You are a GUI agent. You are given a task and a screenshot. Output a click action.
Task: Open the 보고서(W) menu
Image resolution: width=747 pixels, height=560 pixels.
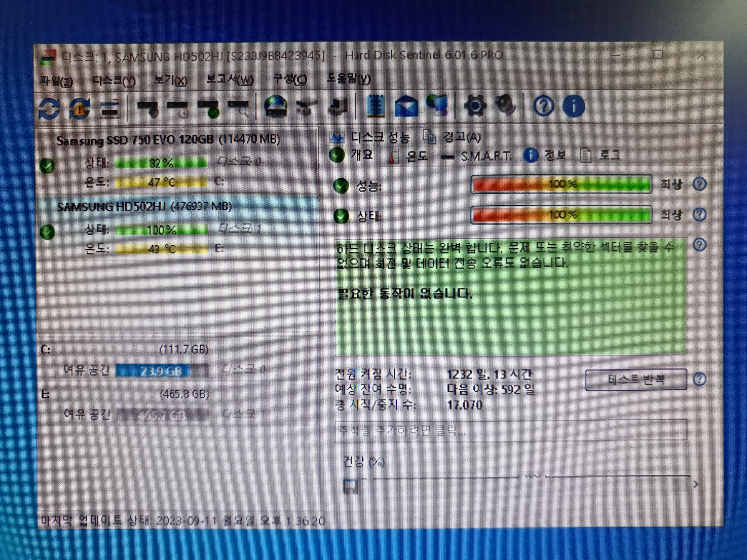click(x=230, y=80)
